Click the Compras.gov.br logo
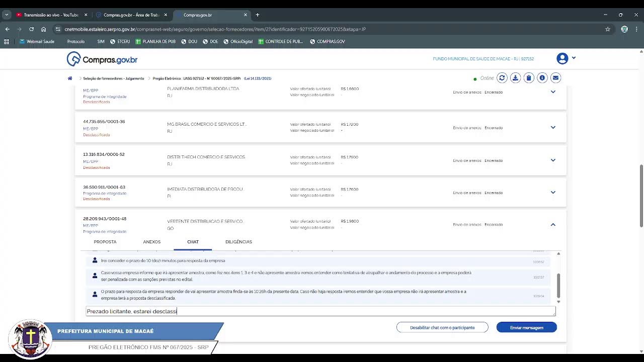This screenshot has height=362, width=644. [x=102, y=59]
